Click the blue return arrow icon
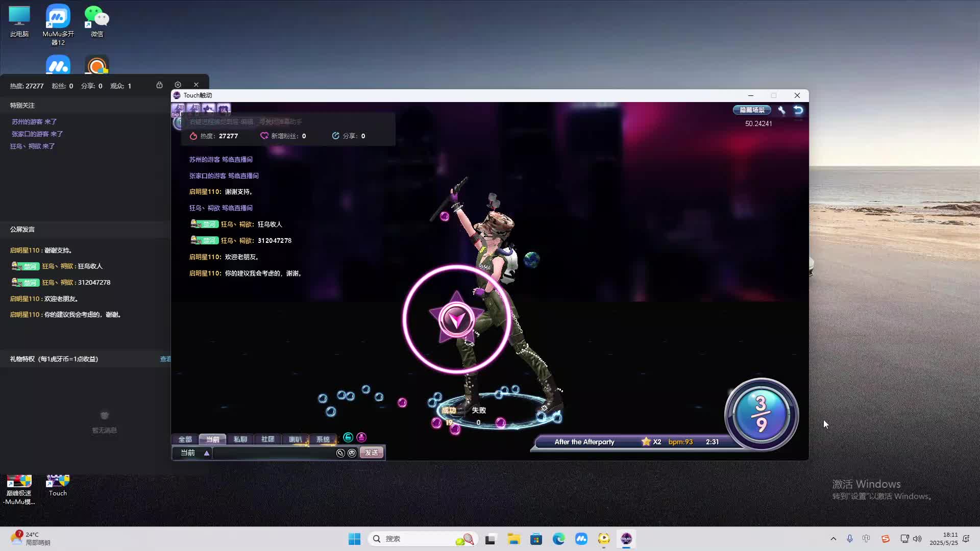Screen dimensions: 980x551 point(798,110)
